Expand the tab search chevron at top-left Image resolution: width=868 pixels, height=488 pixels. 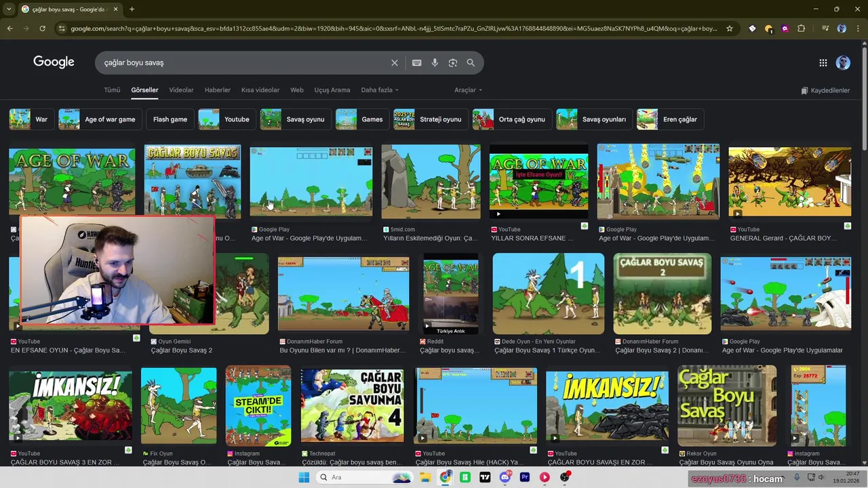(9, 9)
